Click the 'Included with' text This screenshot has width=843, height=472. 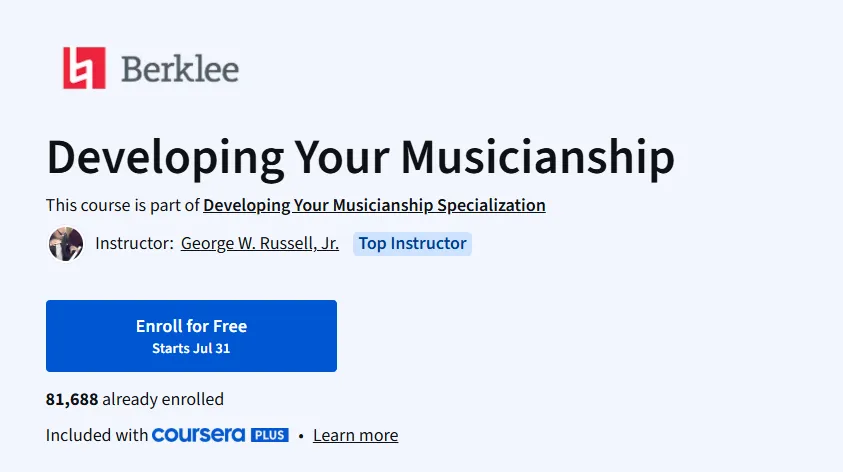(x=97, y=435)
